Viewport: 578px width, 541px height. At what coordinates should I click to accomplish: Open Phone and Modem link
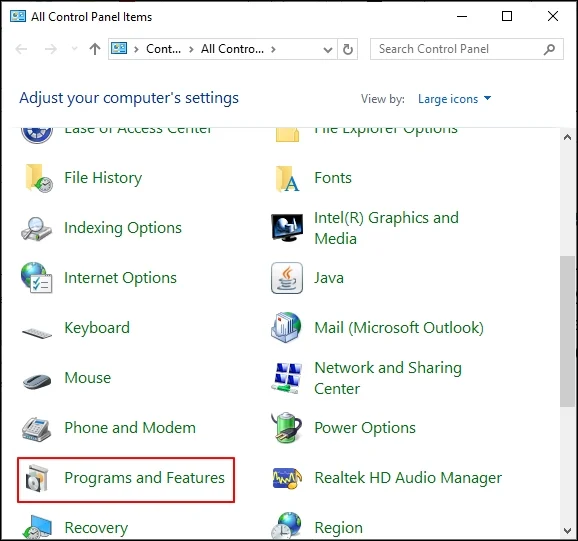tap(130, 428)
